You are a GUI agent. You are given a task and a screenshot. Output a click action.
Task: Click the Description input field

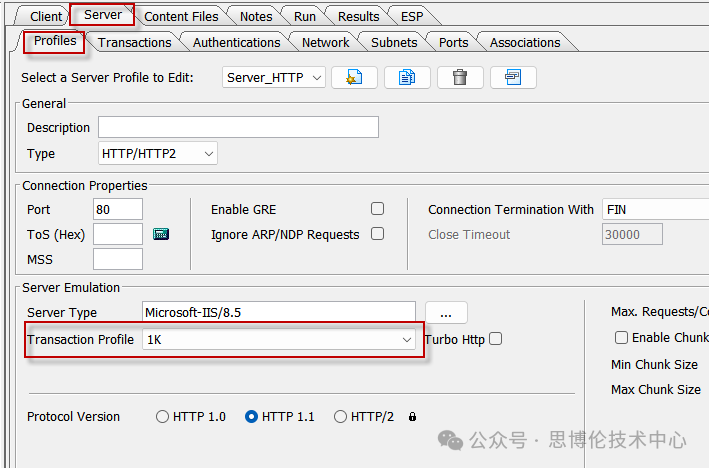(238, 127)
